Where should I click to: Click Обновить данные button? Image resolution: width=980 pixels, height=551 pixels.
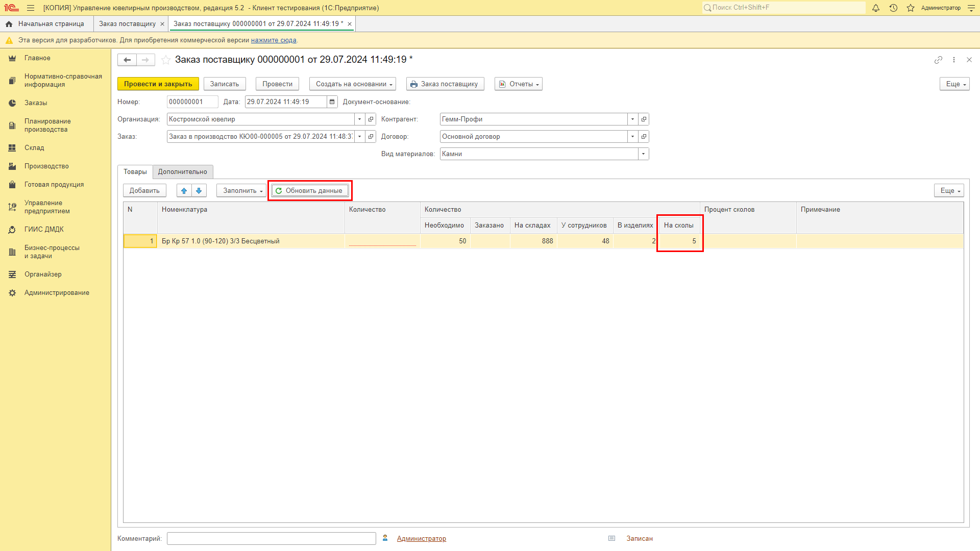tap(310, 191)
